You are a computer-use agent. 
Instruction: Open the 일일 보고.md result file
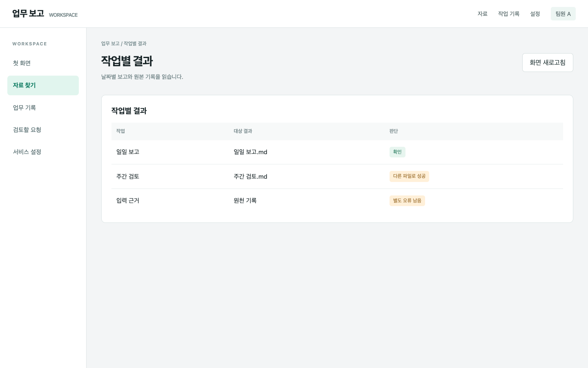point(250,152)
